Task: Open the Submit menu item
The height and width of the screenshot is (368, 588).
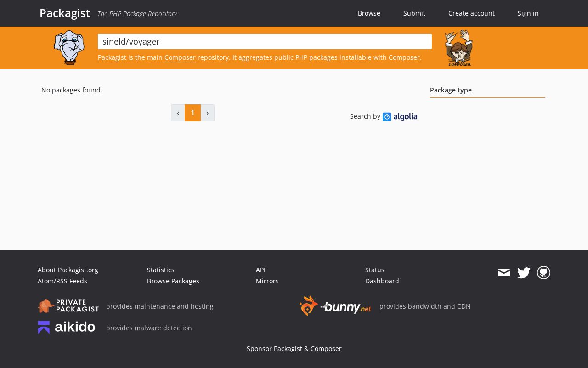Action: click(414, 13)
